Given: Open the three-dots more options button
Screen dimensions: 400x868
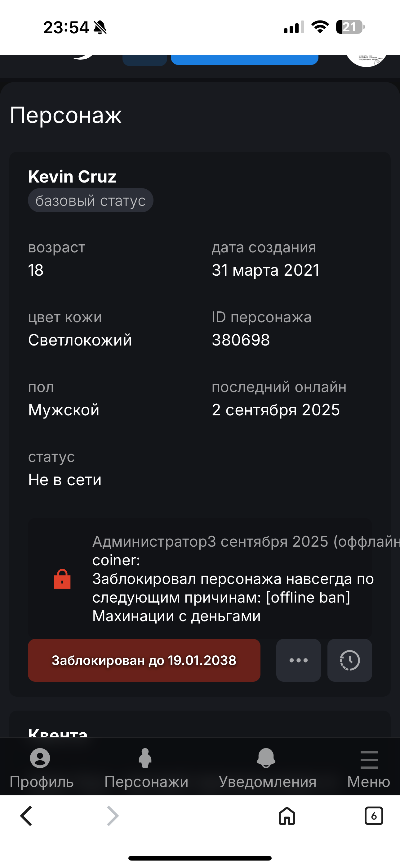Looking at the screenshot, I should [x=298, y=660].
